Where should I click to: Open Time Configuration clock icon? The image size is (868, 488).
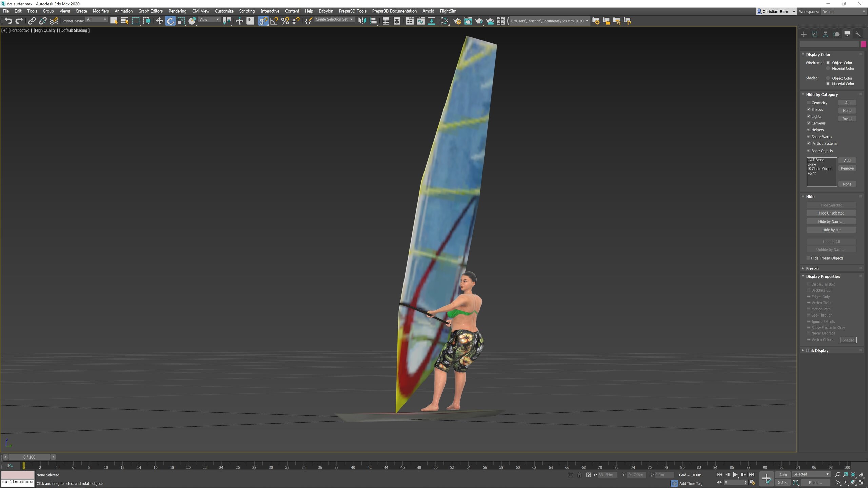pyautogui.click(x=752, y=482)
